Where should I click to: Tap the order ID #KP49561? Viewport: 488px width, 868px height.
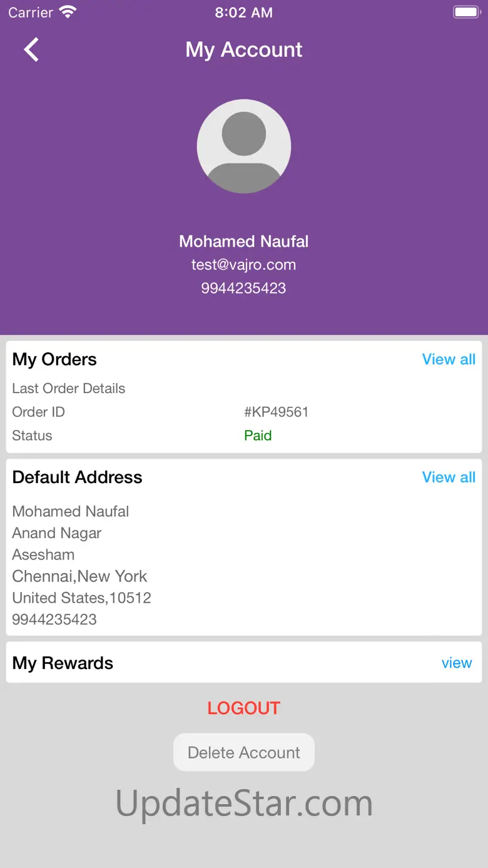[276, 412]
